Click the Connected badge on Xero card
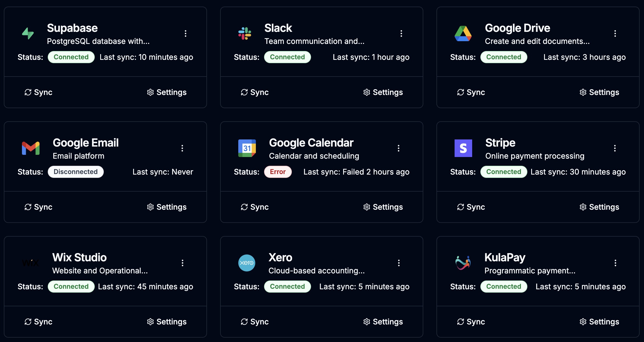Viewport: 644px width, 342px height. (x=287, y=287)
